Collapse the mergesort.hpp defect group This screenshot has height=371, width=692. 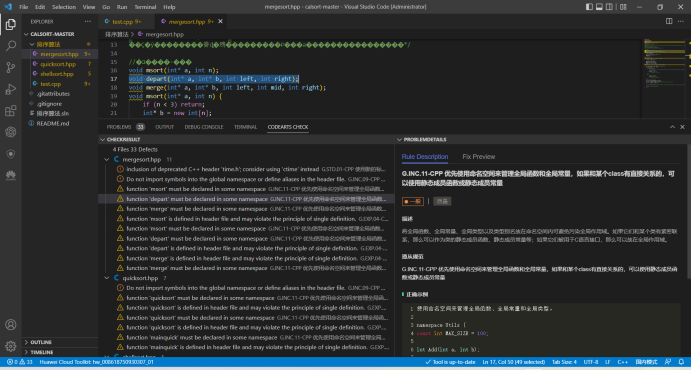107,159
